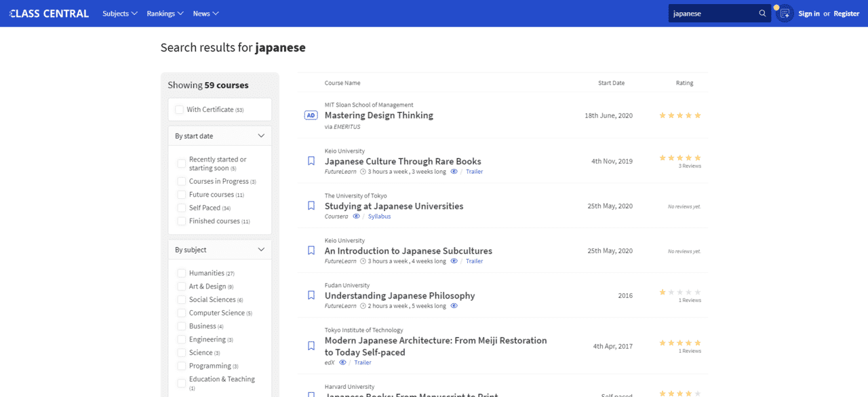The image size is (868, 397).
Task: Check the Education & Teaching filter
Action: pyautogui.click(x=182, y=383)
